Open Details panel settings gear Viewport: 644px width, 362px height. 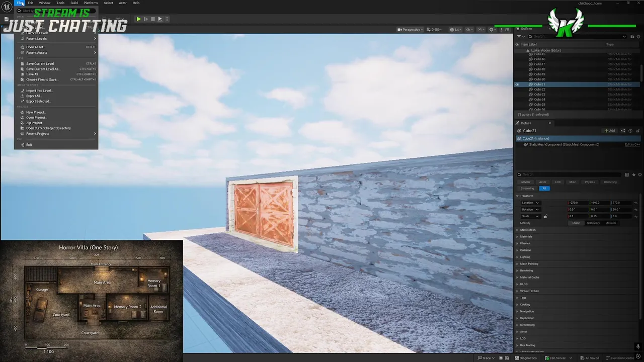tap(639, 174)
